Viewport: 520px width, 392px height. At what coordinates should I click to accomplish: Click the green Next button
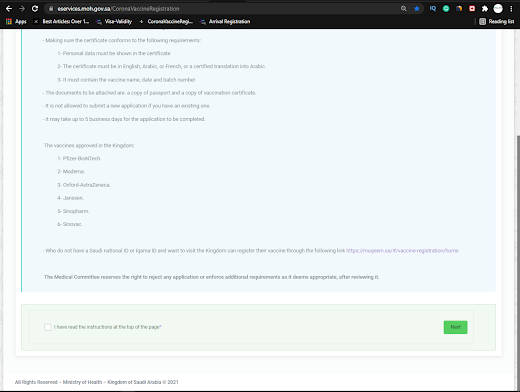pos(455,327)
